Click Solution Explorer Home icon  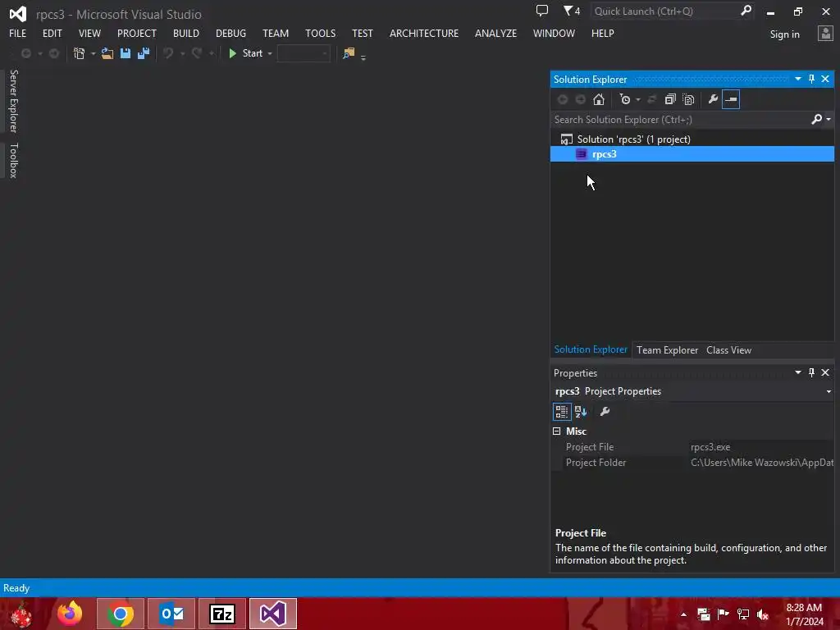pos(598,99)
